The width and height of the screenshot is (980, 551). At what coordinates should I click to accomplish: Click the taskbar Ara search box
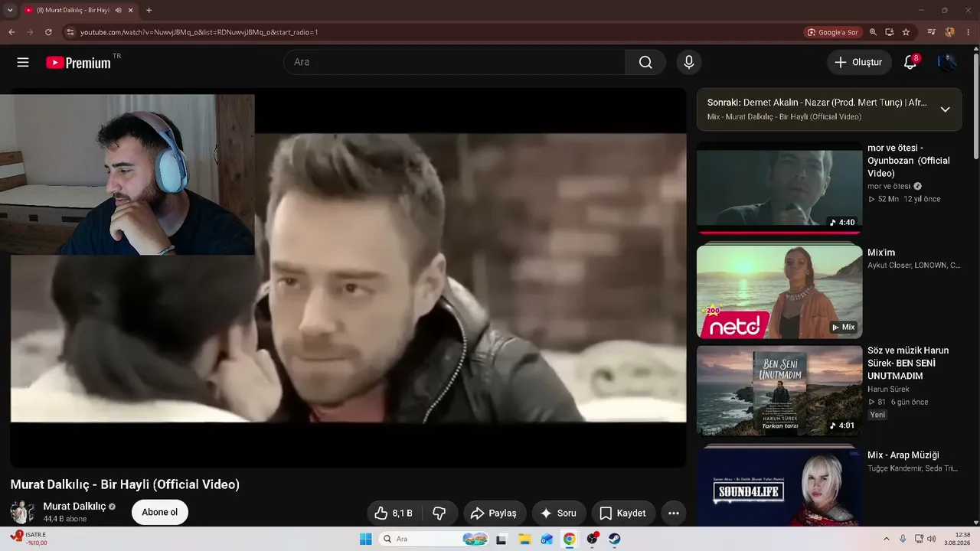tap(434, 539)
